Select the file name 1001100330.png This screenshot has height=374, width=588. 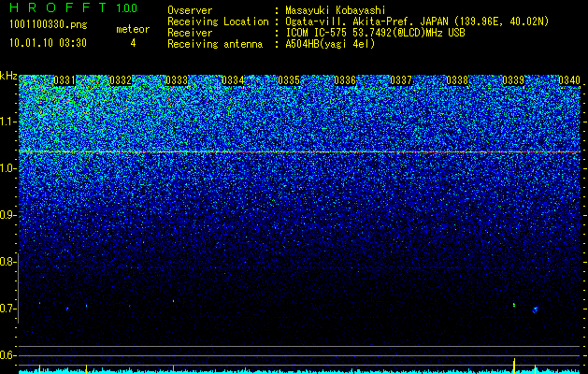point(49,25)
